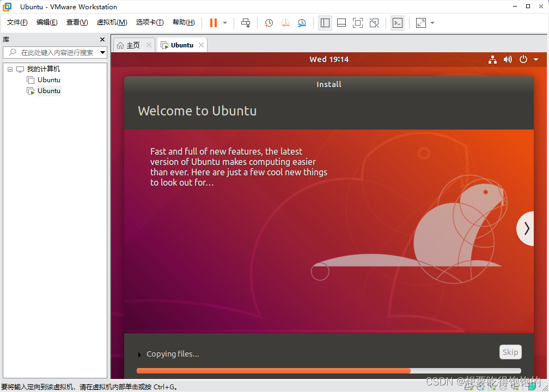Viewport: 549px width, 392px height.
Task: Open the 编辑(E) menu
Action: click(47, 22)
